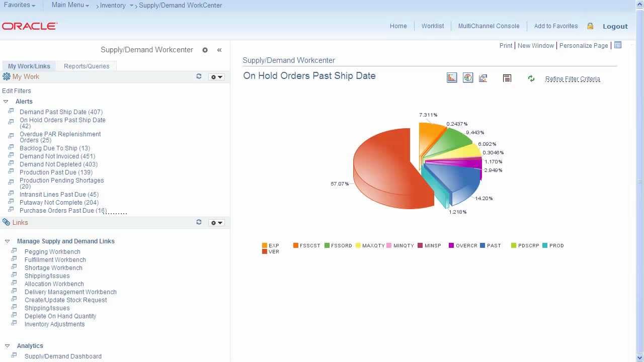Open Overdue PAR Replenishment Orders alert
The width and height of the screenshot is (644, 362).
[x=60, y=137]
